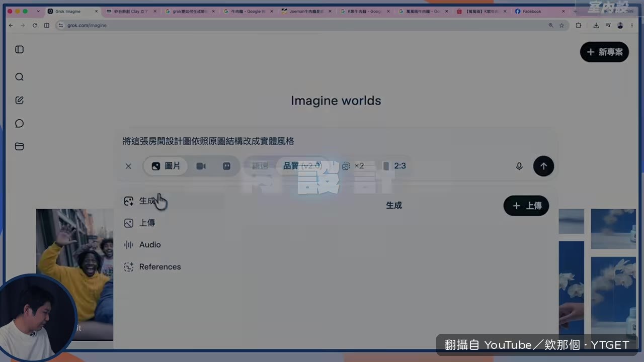Open the man in yellow hoodie thumbnail
Screen dimensions: 644x362
[74, 275]
